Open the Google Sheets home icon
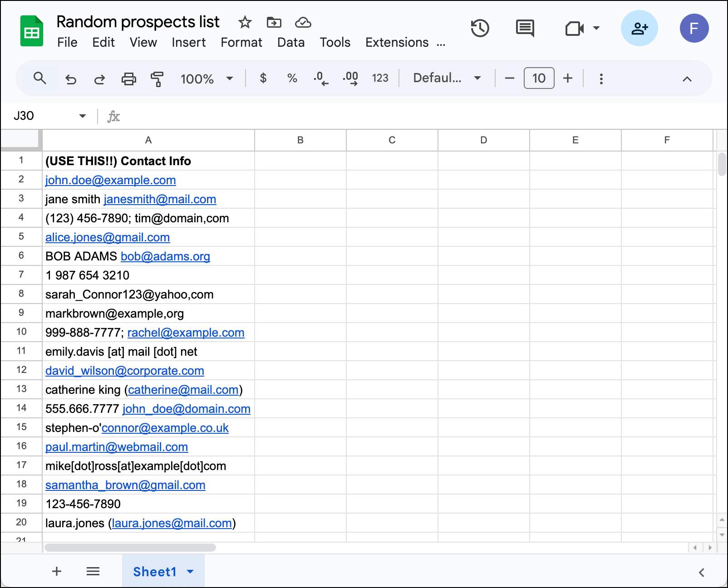The image size is (728, 588). pos(32,31)
